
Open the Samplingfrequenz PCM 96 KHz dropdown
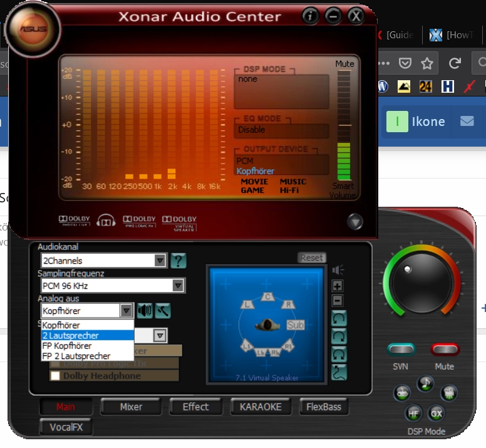pyautogui.click(x=113, y=286)
